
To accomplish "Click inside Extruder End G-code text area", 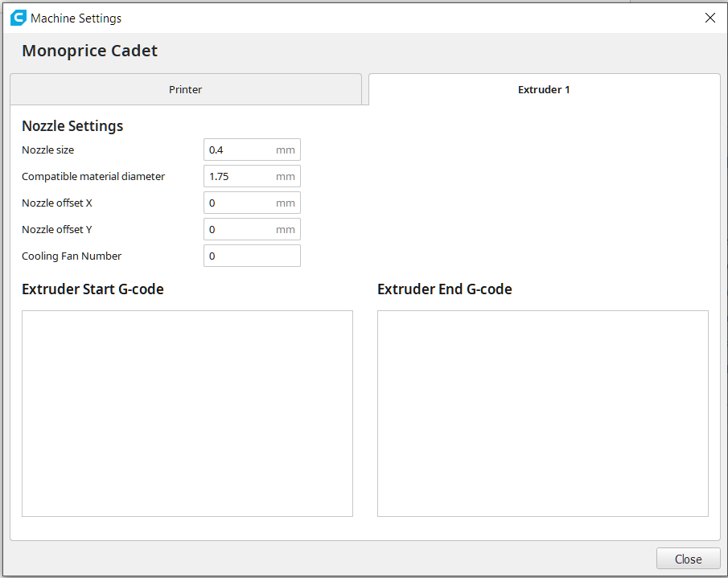I will 543,413.
